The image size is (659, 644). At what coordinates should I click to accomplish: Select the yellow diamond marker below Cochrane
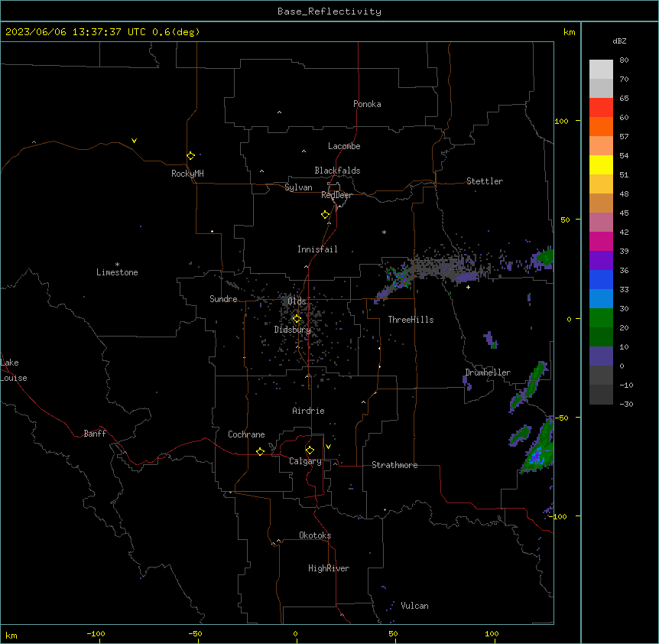(x=260, y=451)
